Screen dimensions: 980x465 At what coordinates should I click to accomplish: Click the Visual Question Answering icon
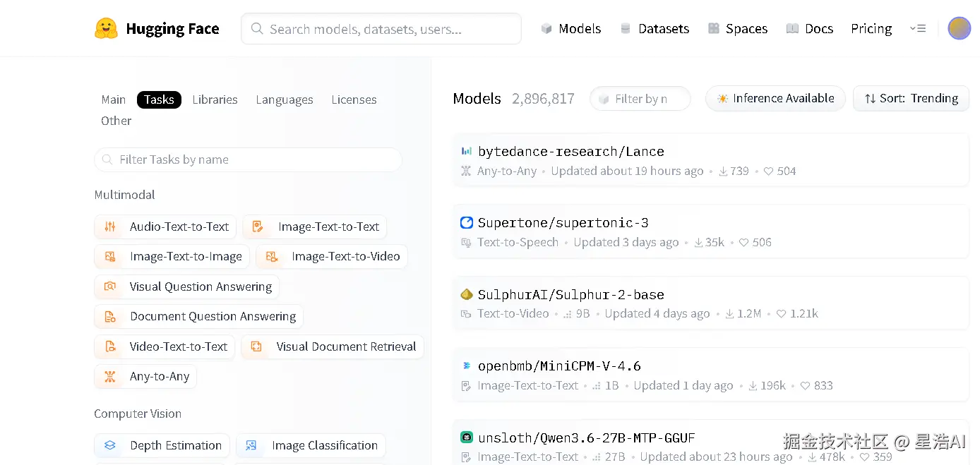109,286
